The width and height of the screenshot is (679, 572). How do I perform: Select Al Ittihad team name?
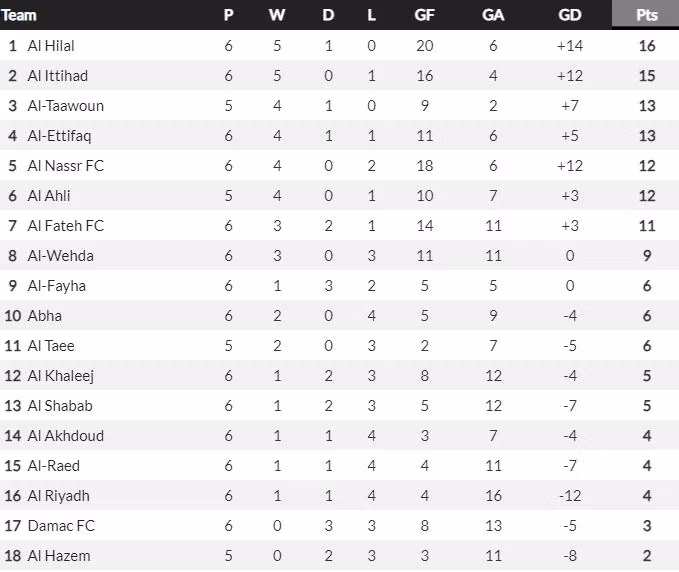click(x=56, y=76)
